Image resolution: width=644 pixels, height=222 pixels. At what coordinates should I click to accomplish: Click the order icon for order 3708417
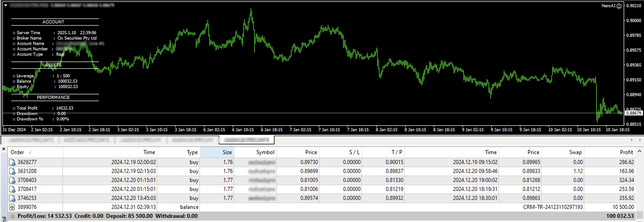point(12,189)
